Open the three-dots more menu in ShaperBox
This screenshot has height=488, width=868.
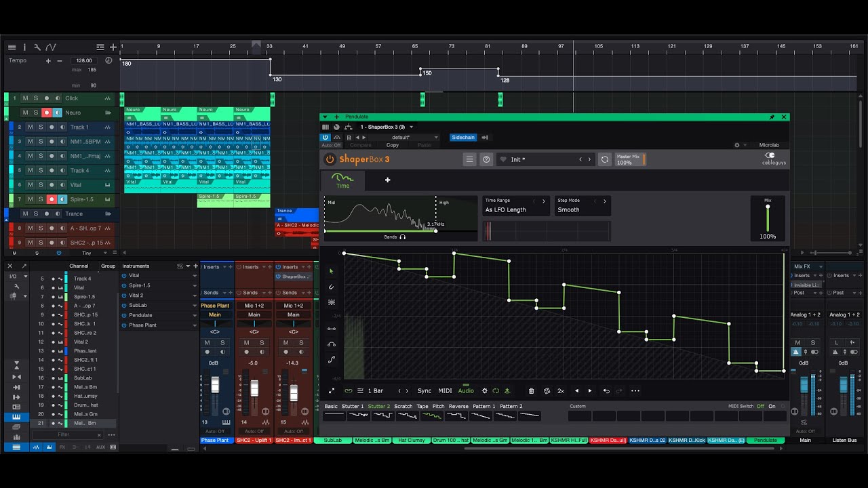(x=635, y=390)
